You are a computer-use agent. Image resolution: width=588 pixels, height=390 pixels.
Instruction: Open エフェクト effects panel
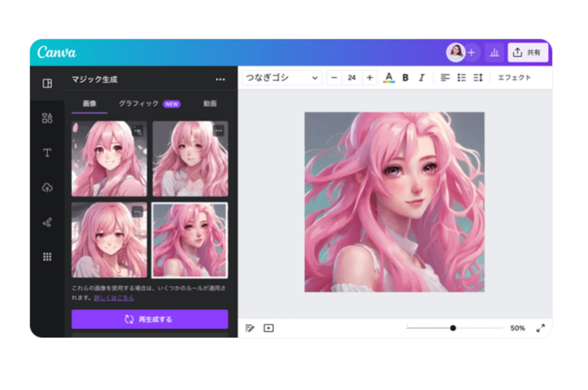click(x=514, y=77)
